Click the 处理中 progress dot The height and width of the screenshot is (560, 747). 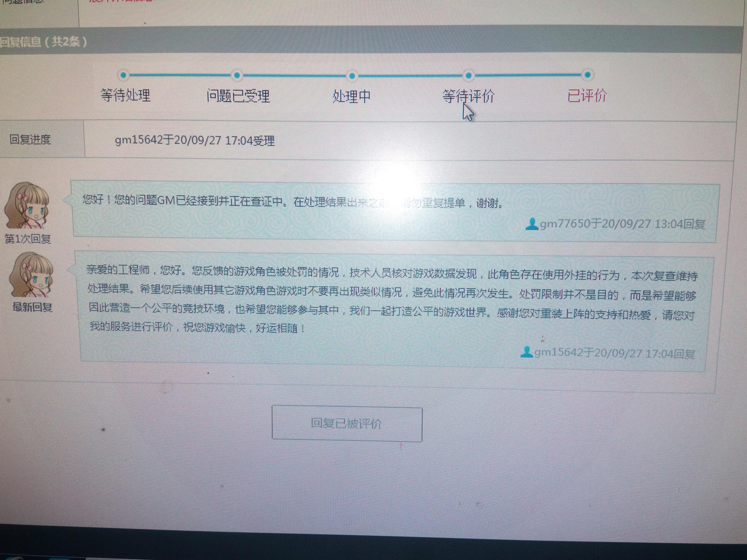(352, 76)
